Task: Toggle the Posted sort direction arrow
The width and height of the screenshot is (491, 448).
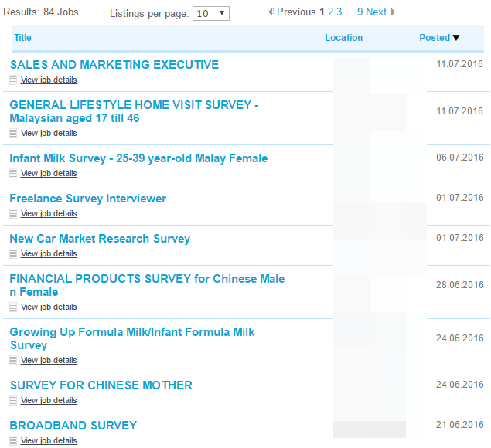Action: (x=456, y=38)
